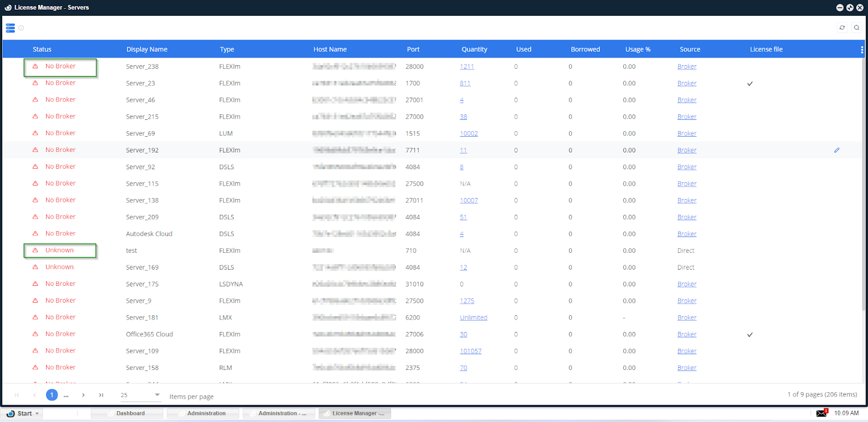Click the info circle icon

(x=21, y=28)
